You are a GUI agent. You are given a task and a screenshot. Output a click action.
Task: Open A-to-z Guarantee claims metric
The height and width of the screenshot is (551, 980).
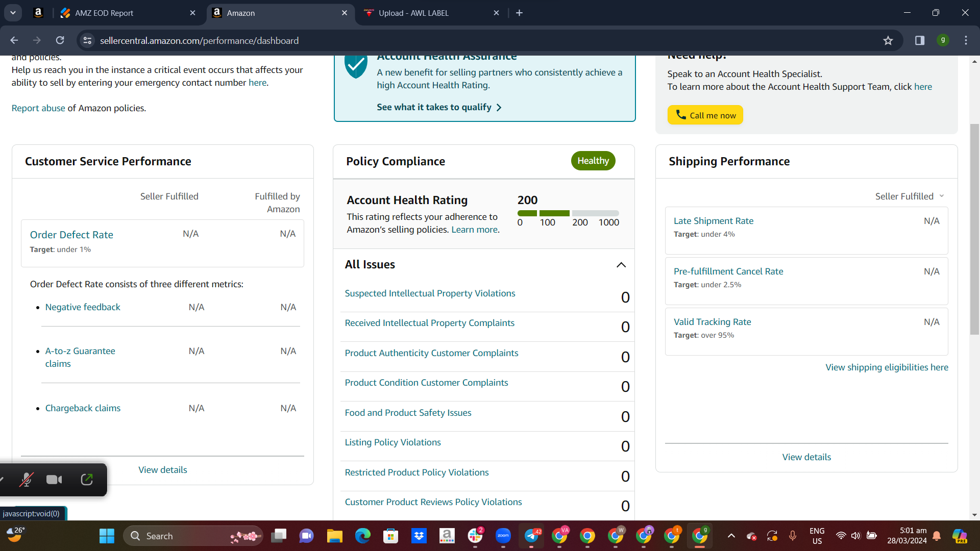pos(80,357)
